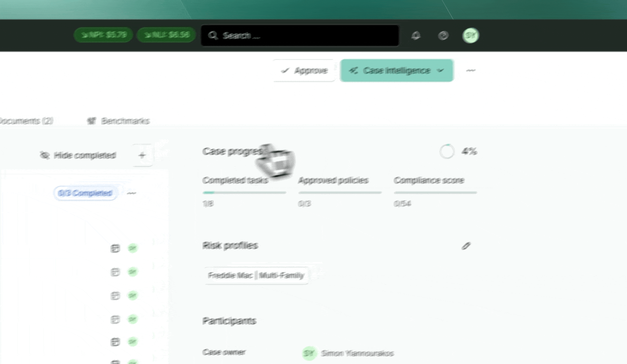
Task: Switch to the Documents (2) tab
Action: pyautogui.click(x=26, y=121)
